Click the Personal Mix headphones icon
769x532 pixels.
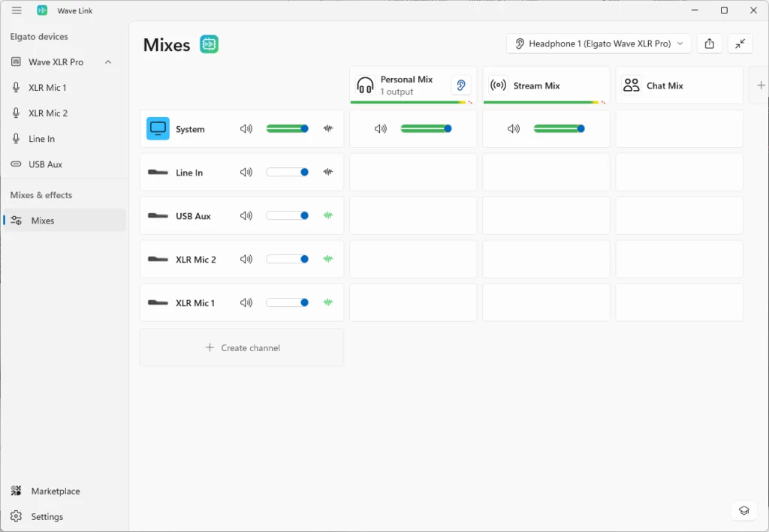[365, 86]
